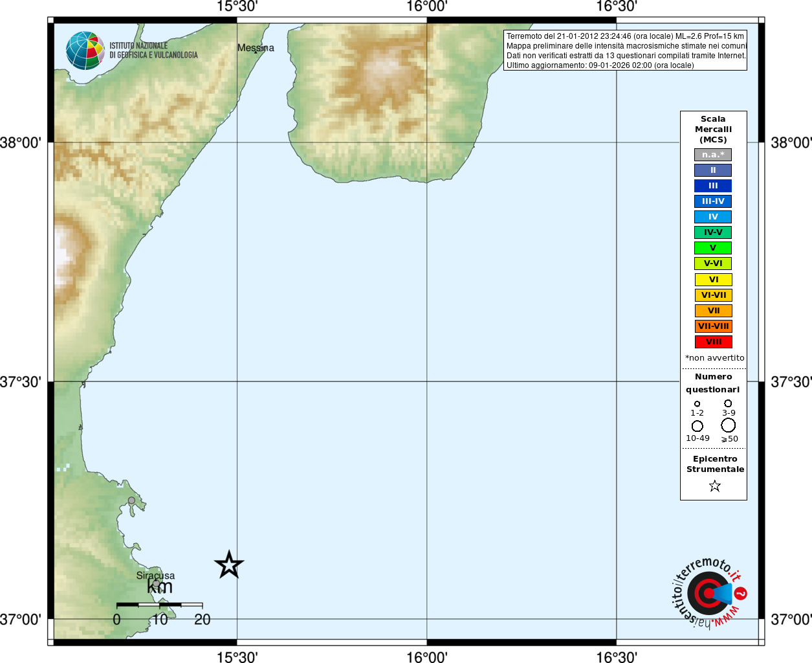812x663 pixels.
Task: Click the 'Dati non verificati' info line
Action: click(626, 56)
